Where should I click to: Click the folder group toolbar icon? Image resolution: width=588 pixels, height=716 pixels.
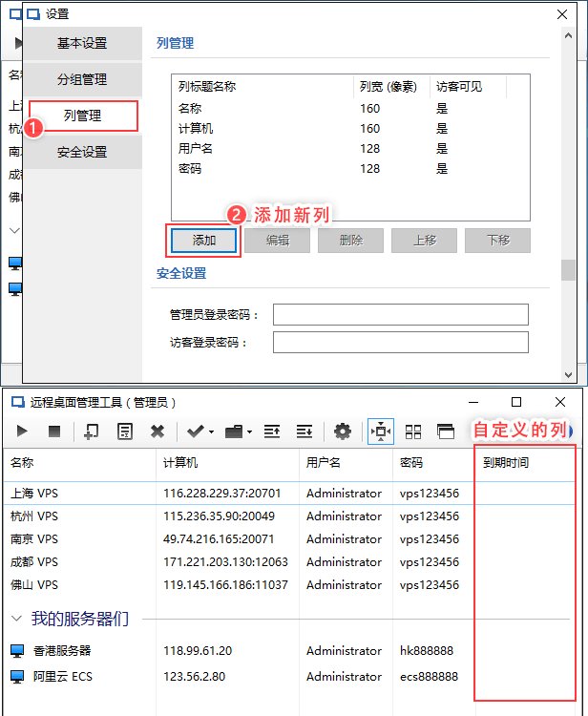tap(234, 432)
